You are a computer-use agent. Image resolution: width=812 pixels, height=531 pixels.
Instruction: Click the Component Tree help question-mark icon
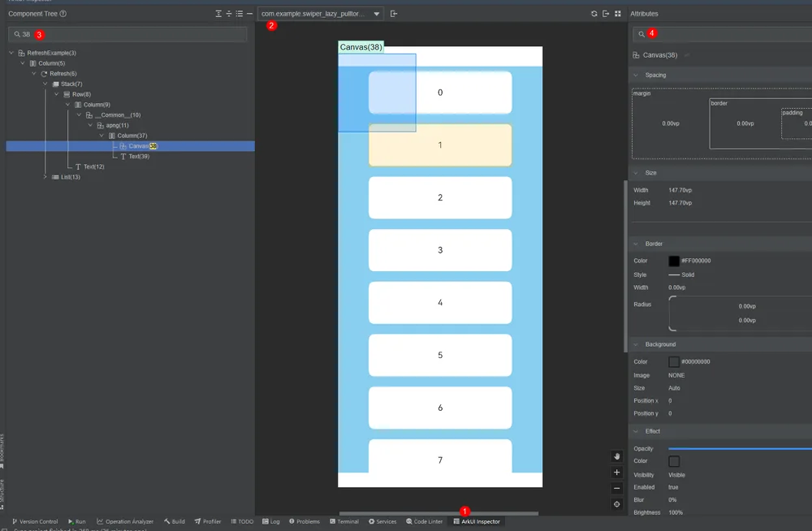(63, 14)
